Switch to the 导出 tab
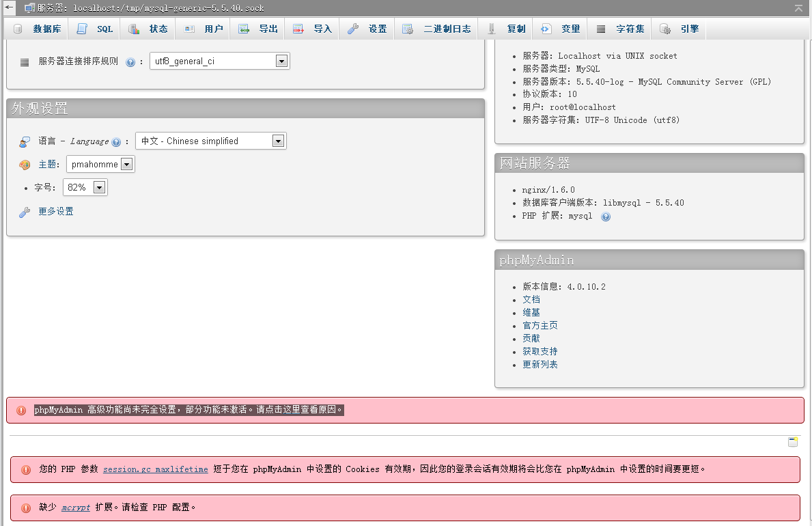This screenshot has width=812, height=526. 258,29
